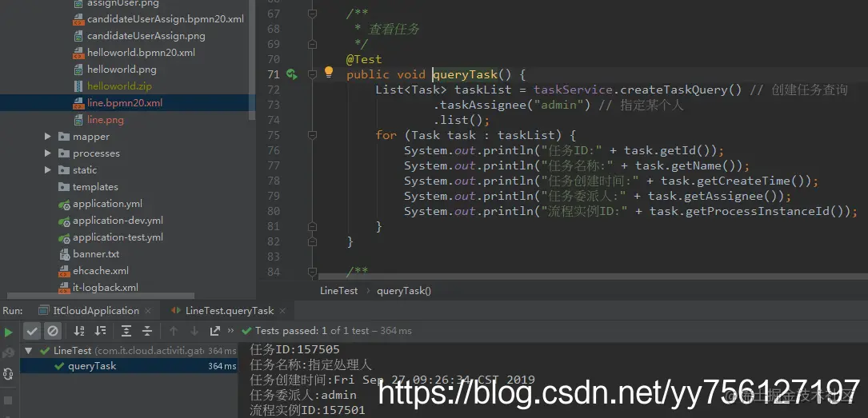Go to next failed test arrow
This screenshot has width=868, height=418.
tap(194, 331)
